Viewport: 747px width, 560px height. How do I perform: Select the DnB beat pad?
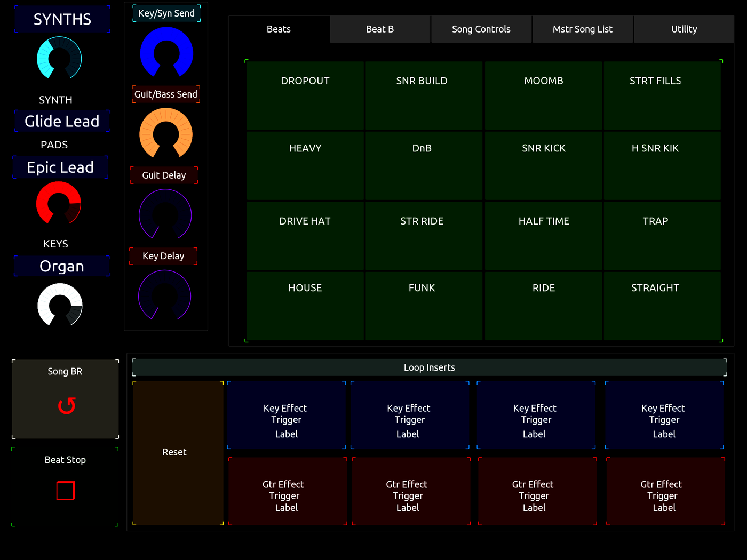[424, 165]
